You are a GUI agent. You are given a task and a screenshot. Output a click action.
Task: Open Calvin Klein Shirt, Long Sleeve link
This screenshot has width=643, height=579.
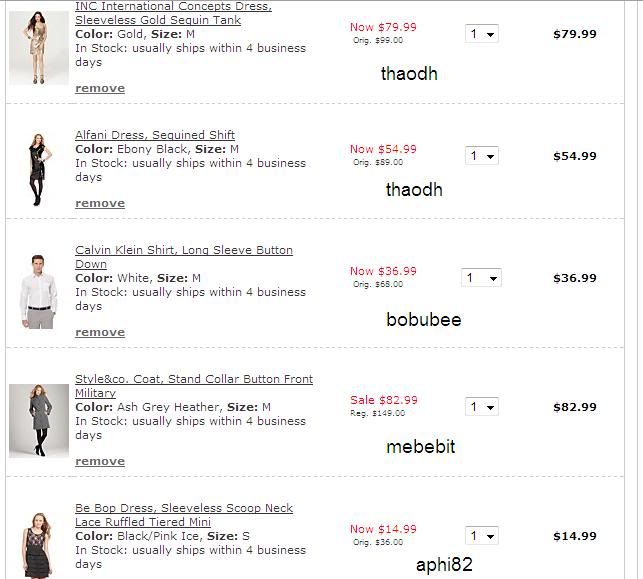pyautogui.click(x=184, y=250)
